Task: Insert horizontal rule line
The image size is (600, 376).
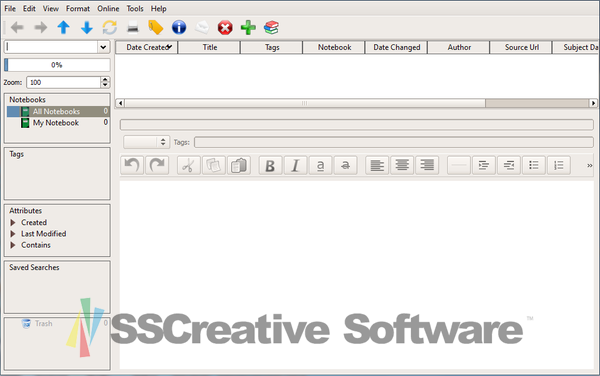Action: 458,165
